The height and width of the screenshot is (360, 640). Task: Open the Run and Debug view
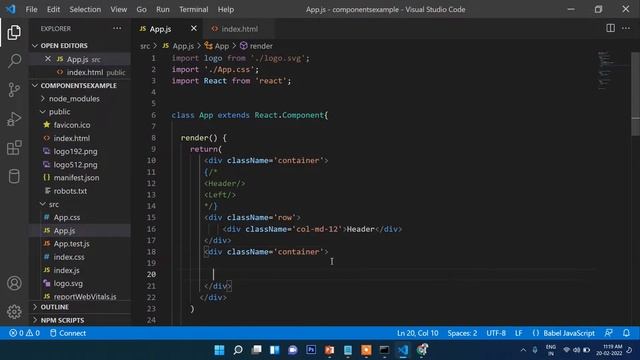coord(14,119)
